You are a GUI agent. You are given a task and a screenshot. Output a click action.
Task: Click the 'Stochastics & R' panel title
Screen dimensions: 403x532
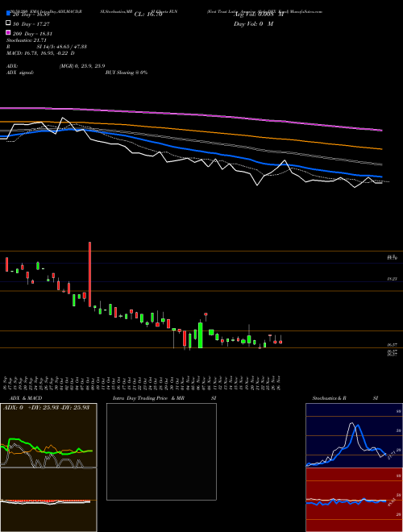(330, 398)
